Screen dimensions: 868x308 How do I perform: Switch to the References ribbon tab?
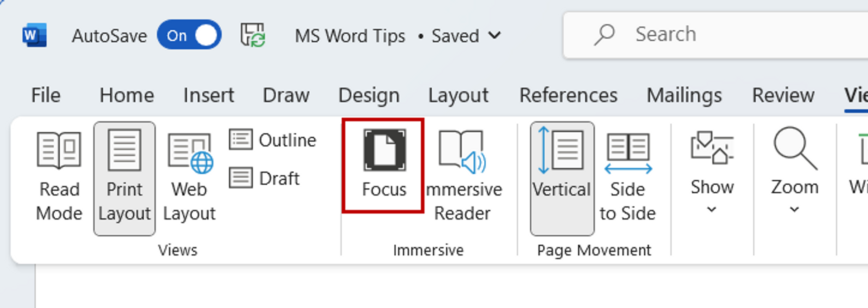click(568, 95)
